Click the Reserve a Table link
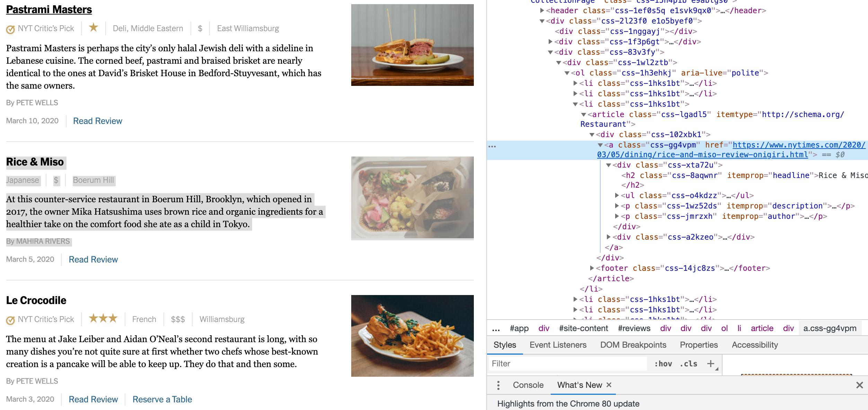Image resolution: width=868 pixels, height=410 pixels. (162, 399)
